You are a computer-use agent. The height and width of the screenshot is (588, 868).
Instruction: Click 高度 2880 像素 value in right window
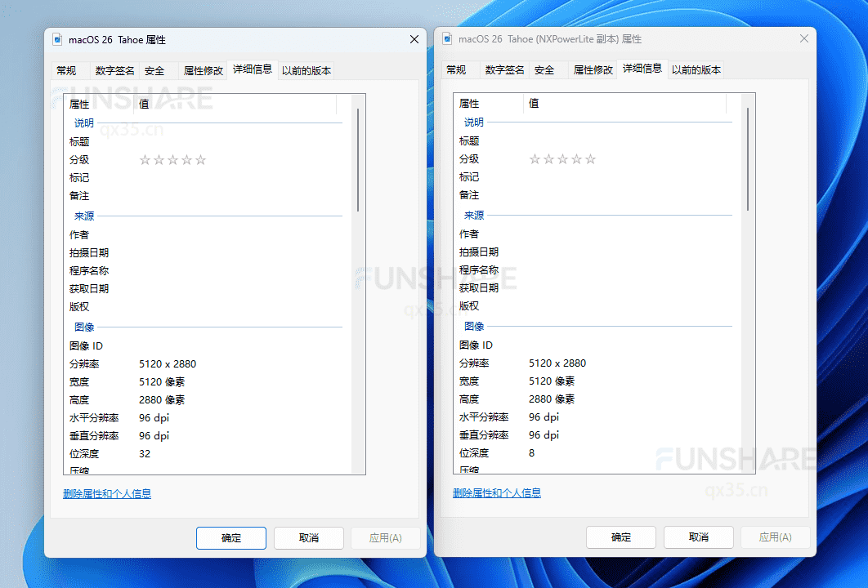pos(552,399)
